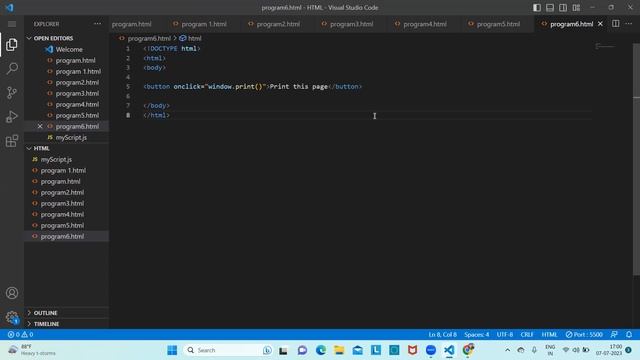Select myScript.js in Open Editors
This screenshot has width=640, height=360.
(x=66, y=137)
